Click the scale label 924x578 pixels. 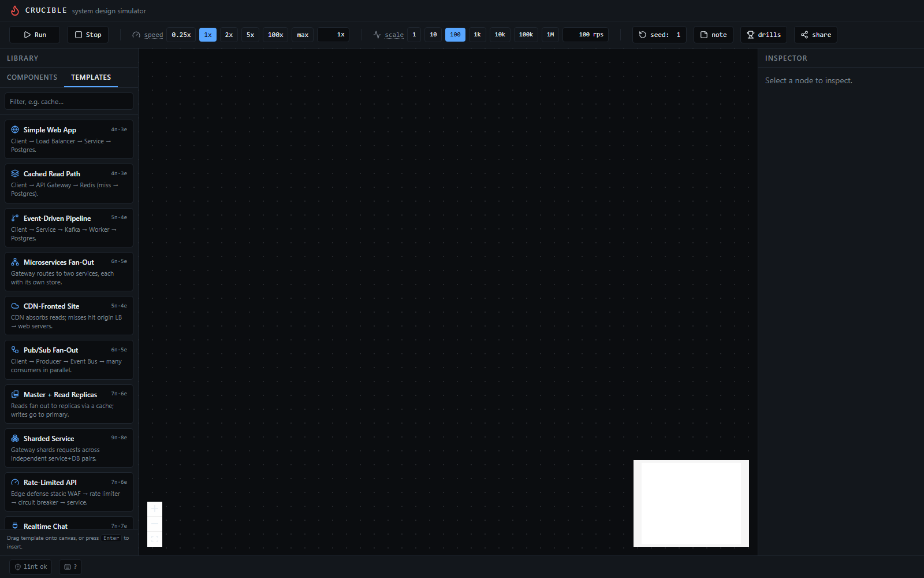[x=394, y=35]
